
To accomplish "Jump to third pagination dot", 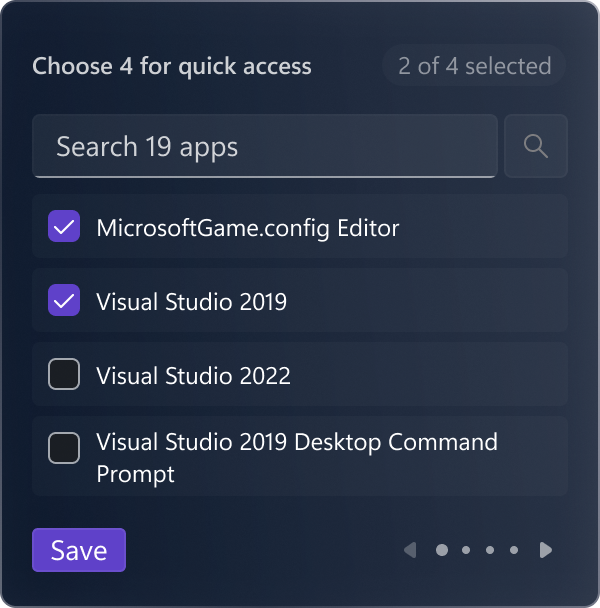I will pyautogui.click(x=490, y=550).
